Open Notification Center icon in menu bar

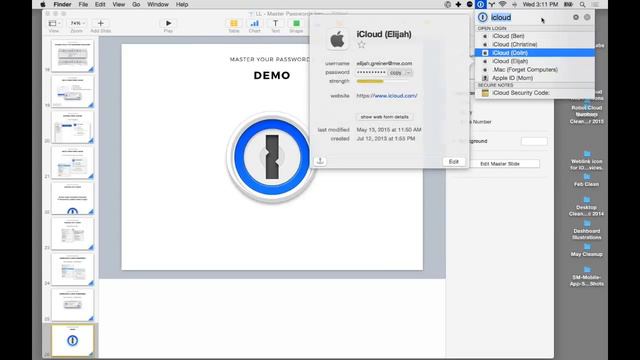coord(596,4)
